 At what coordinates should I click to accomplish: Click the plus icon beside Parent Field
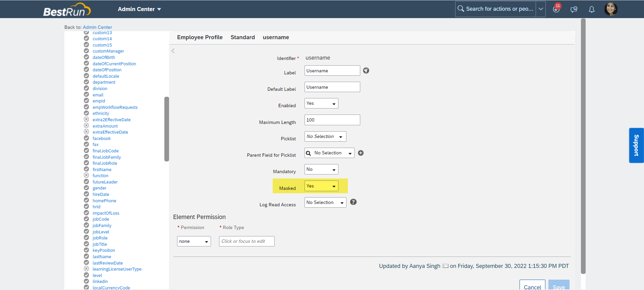tap(361, 153)
